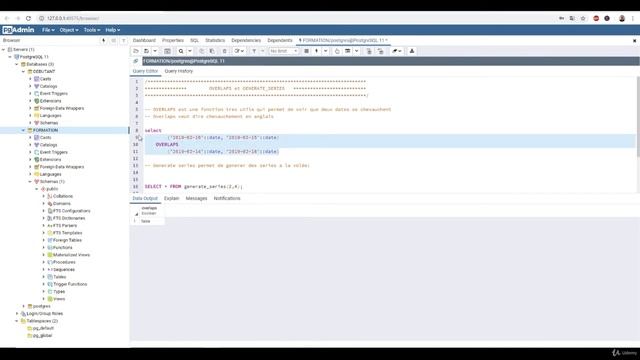The width and height of the screenshot is (640, 360).
Task: Open the Help menu
Action: click(x=113, y=30)
